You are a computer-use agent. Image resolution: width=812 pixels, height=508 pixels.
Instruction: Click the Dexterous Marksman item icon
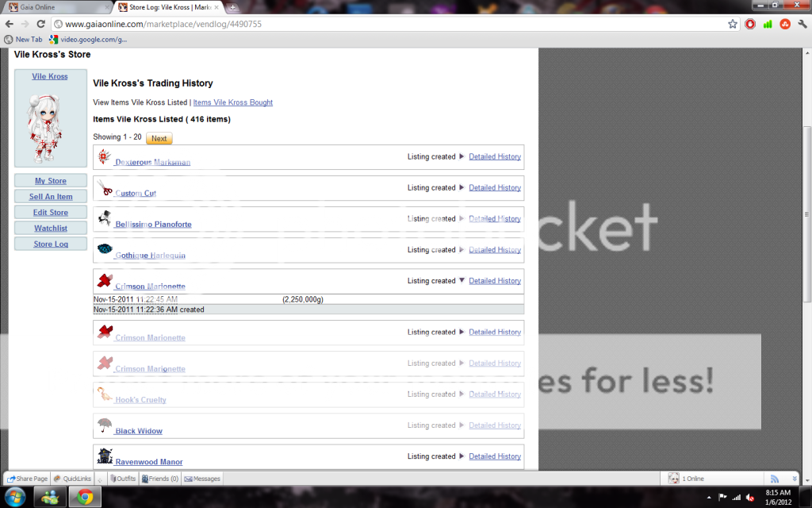104,156
